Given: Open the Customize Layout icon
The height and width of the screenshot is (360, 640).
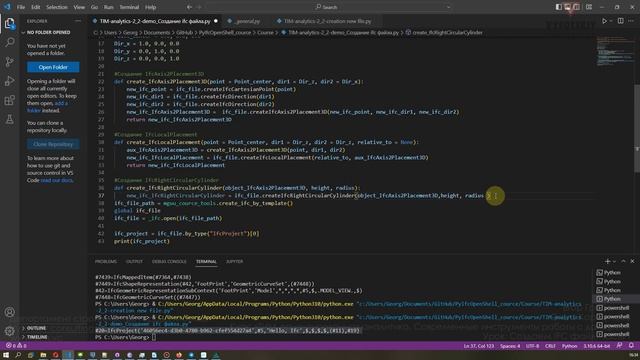Looking at the screenshot, I should pos(589,7).
